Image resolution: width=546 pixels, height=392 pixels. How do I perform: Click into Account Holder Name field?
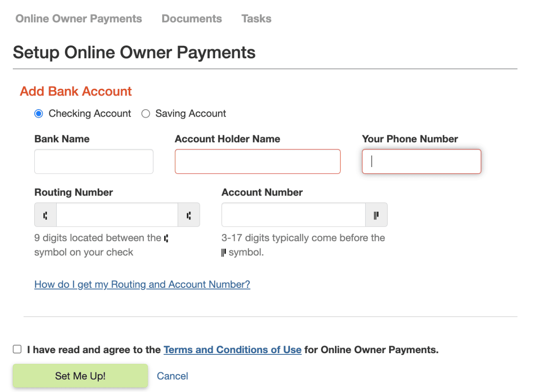tap(258, 162)
